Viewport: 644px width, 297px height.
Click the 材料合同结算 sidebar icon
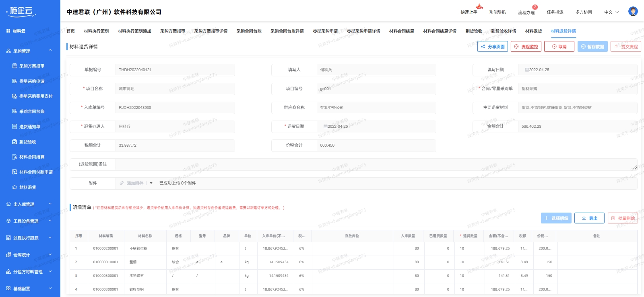14,157
